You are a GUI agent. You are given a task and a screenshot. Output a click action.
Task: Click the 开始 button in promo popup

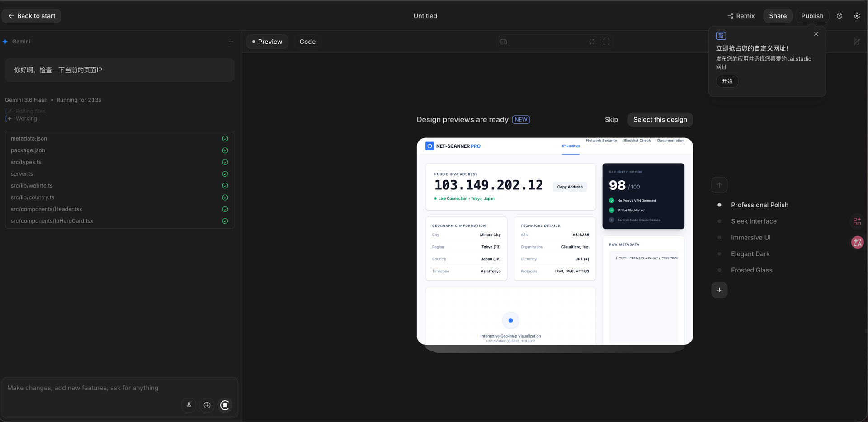[727, 81]
